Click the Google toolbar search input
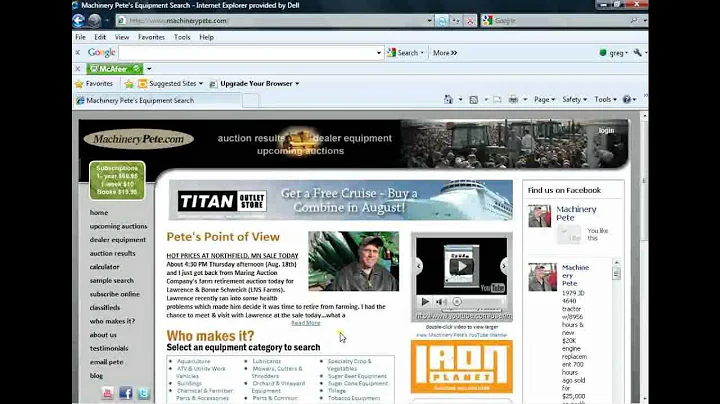720x404 pixels. coord(247,53)
